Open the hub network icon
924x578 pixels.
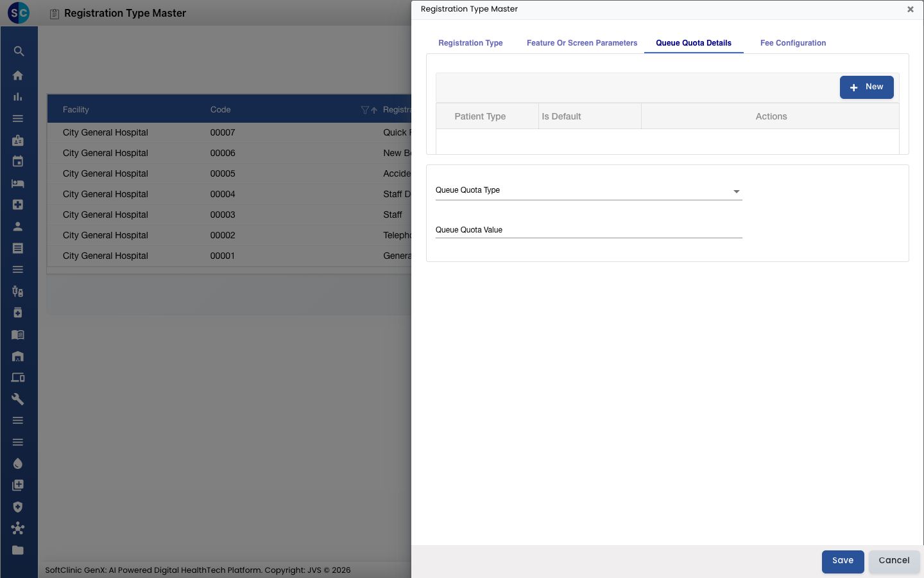pyautogui.click(x=18, y=529)
